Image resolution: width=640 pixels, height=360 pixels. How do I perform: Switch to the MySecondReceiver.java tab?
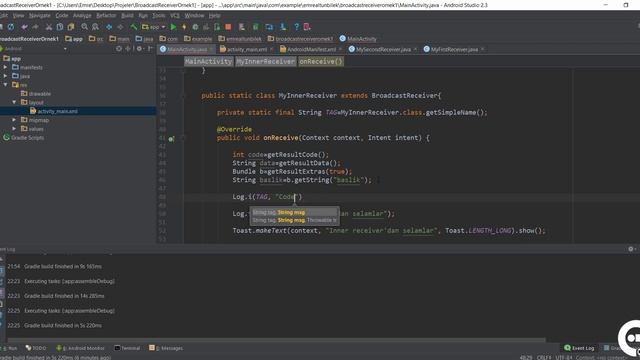tap(383, 49)
